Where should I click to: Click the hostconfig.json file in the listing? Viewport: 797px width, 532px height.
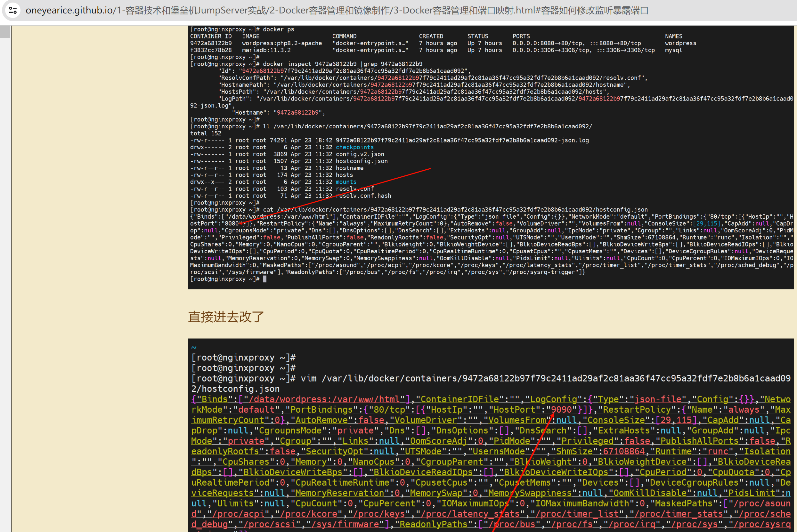click(x=362, y=161)
